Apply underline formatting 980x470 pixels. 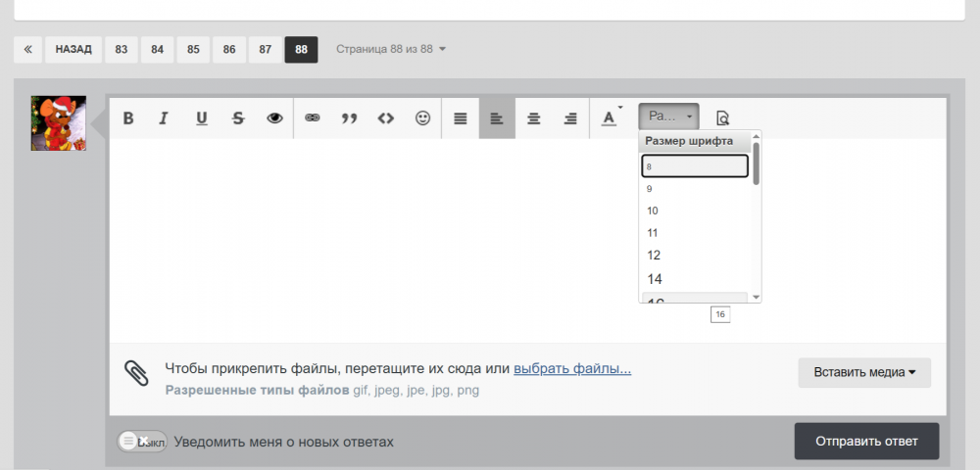pyautogui.click(x=201, y=117)
